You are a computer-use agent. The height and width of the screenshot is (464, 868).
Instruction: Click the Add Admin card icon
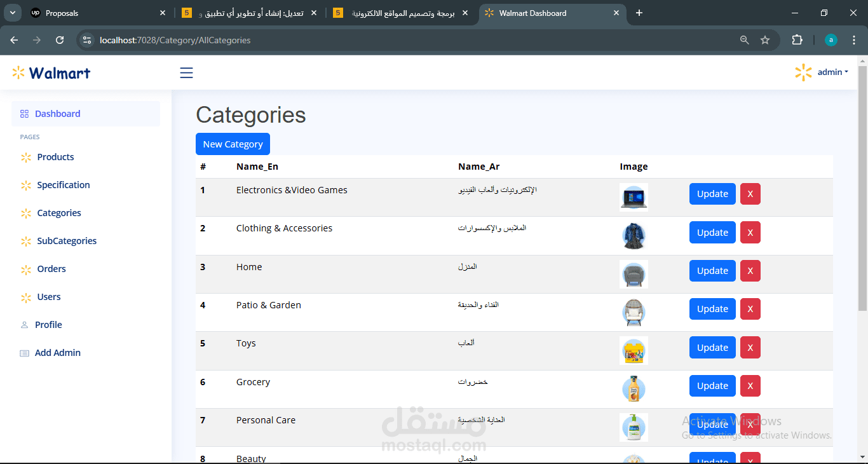coord(24,352)
